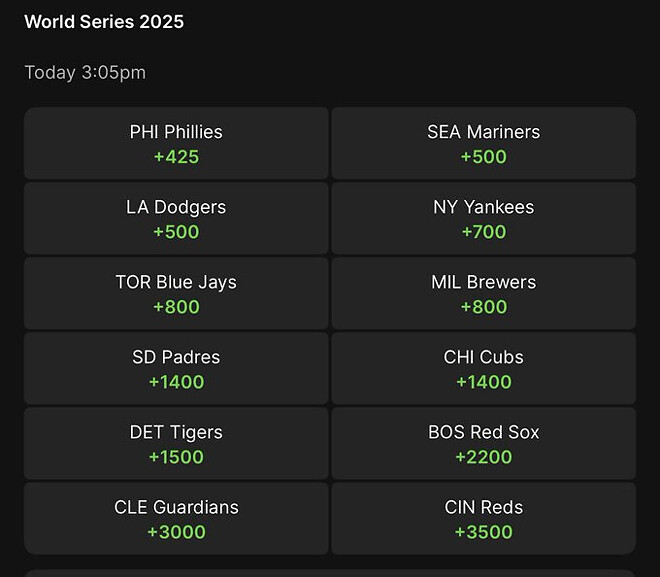660x577 pixels.
Task: Click the +425 odds value
Action: click(176, 157)
